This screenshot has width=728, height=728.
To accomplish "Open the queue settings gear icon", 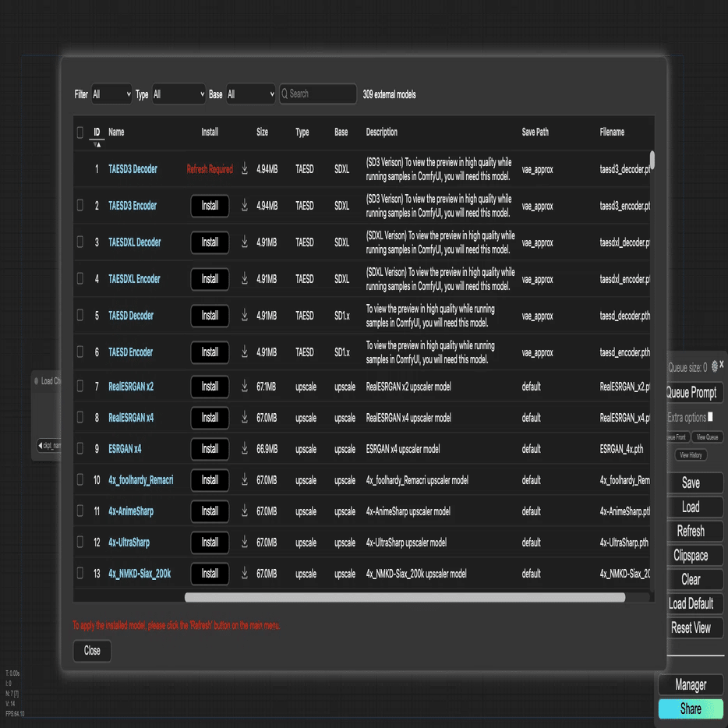I will [715, 366].
